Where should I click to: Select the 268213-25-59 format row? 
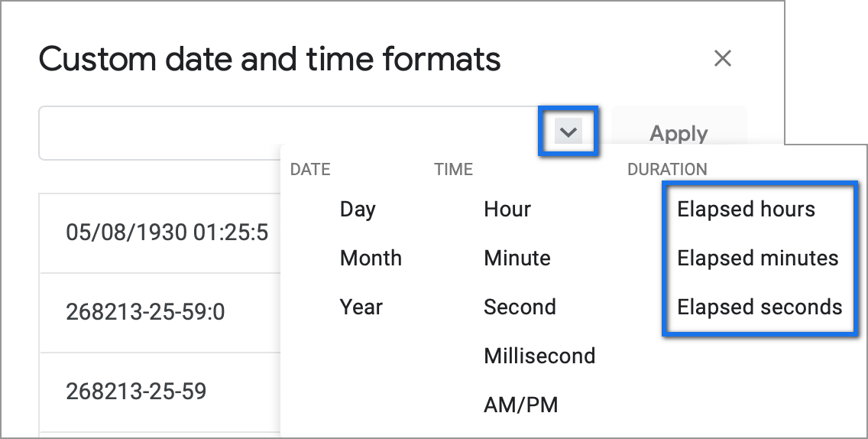[160, 392]
